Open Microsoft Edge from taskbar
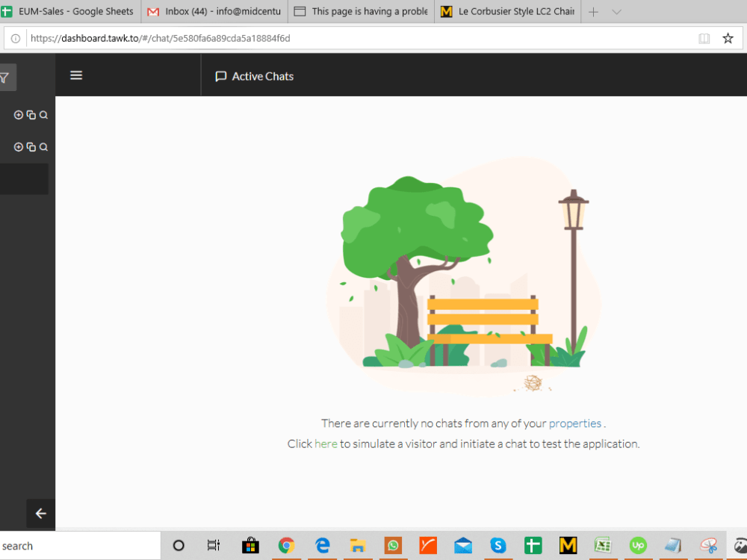This screenshot has height=560, width=747. tap(323, 546)
